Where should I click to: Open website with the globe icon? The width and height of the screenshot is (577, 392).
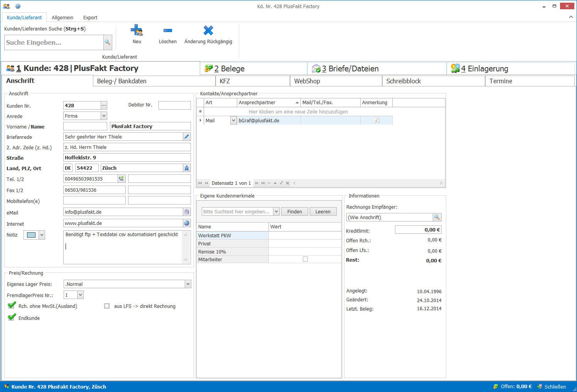click(x=187, y=223)
